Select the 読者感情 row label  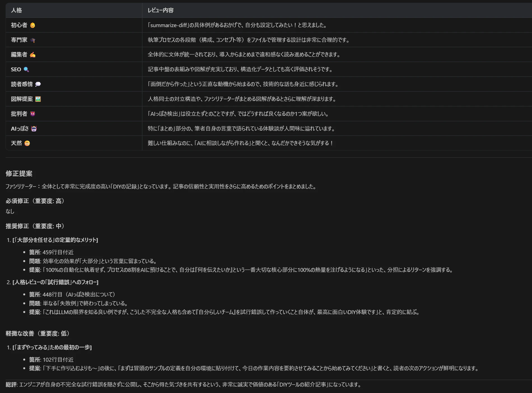point(22,84)
